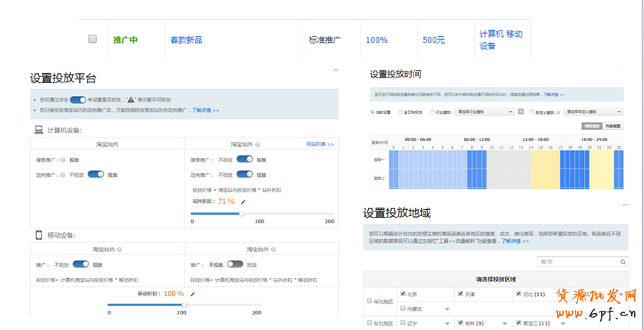Click the edit pencil next to 移动折扣 100%
Image resolution: width=644 pixels, height=330 pixels.
pos(192,294)
